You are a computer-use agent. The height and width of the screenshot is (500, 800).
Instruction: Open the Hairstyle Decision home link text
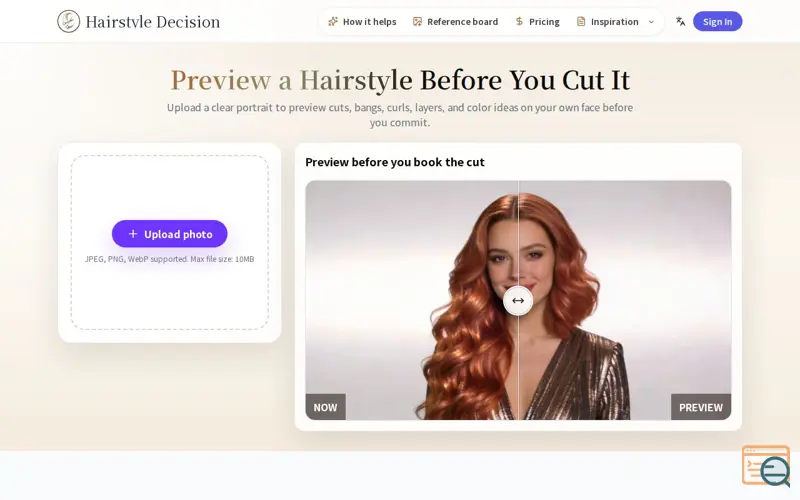coord(153,22)
